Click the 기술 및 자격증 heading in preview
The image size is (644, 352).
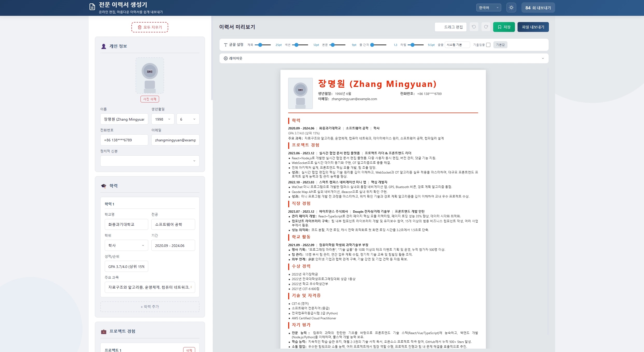(306, 295)
